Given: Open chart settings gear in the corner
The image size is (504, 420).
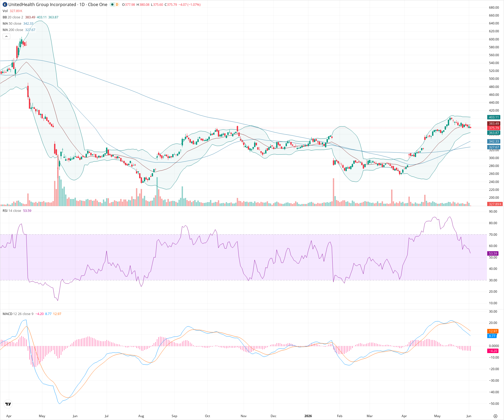Looking at the screenshot, I should point(495,416).
